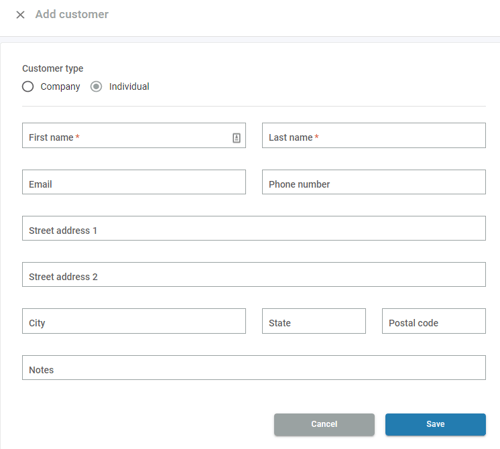Click the red asterisk beside Last name
The height and width of the screenshot is (449, 500).
click(317, 136)
